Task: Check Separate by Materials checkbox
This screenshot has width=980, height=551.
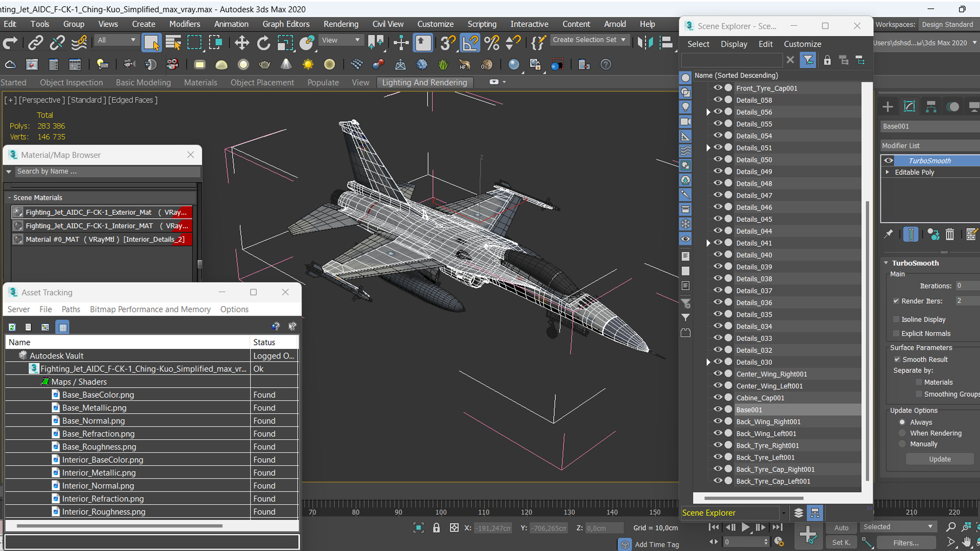Action: coord(919,382)
